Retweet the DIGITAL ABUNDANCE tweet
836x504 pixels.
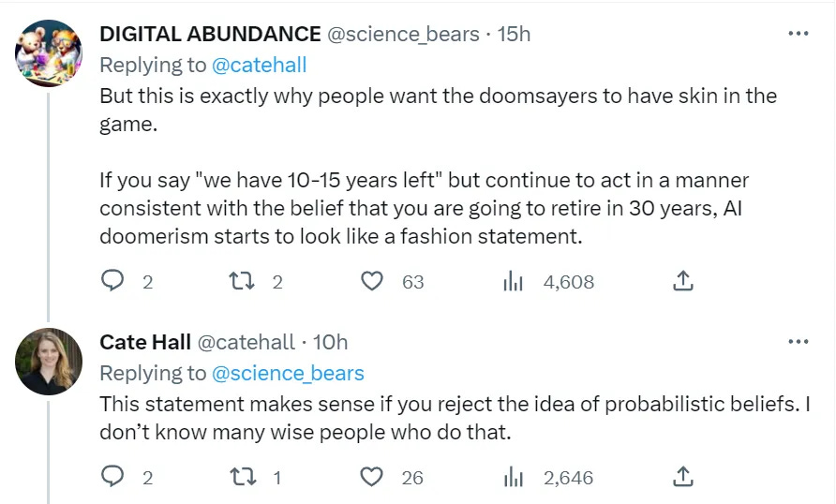click(x=245, y=281)
